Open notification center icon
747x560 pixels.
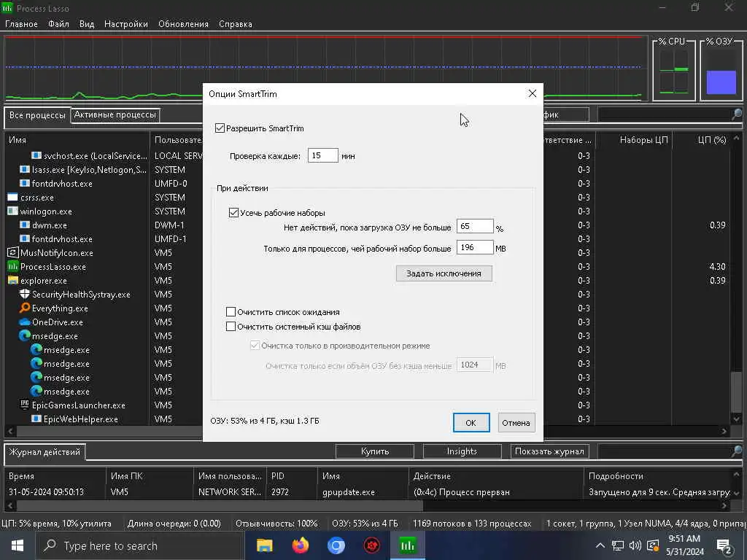point(724,546)
